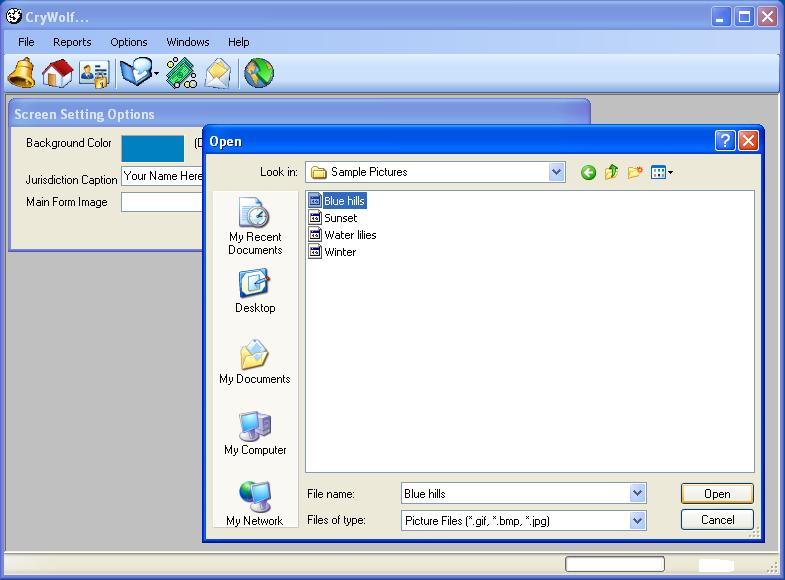This screenshot has width=785, height=580.
Task: Click the Open dialog Help question button
Action: (725, 141)
